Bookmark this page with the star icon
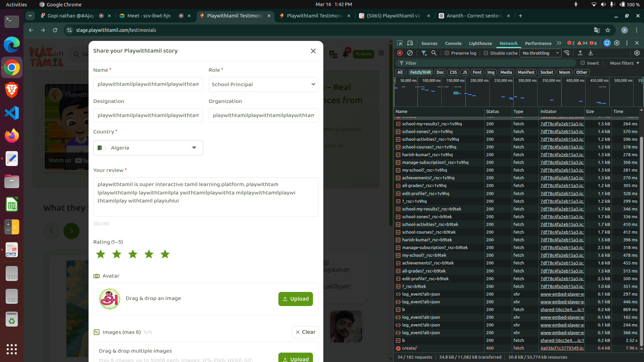644x362 pixels. click(x=608, y=30)
